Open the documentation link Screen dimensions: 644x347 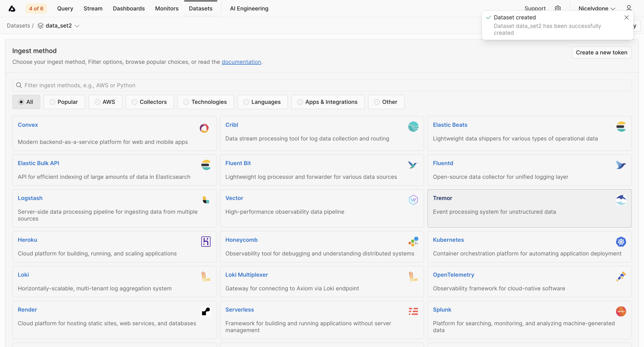(x=241, y=62)
